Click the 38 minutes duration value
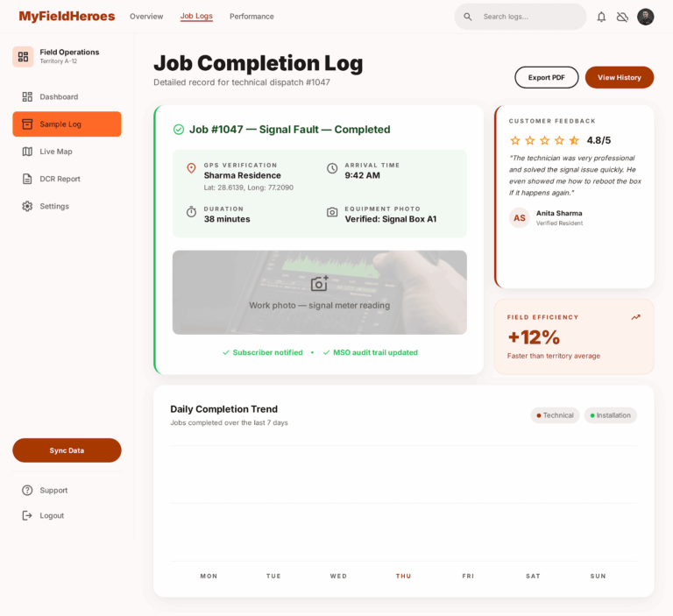This screenshot has height=616, width=673. [227, 219]
